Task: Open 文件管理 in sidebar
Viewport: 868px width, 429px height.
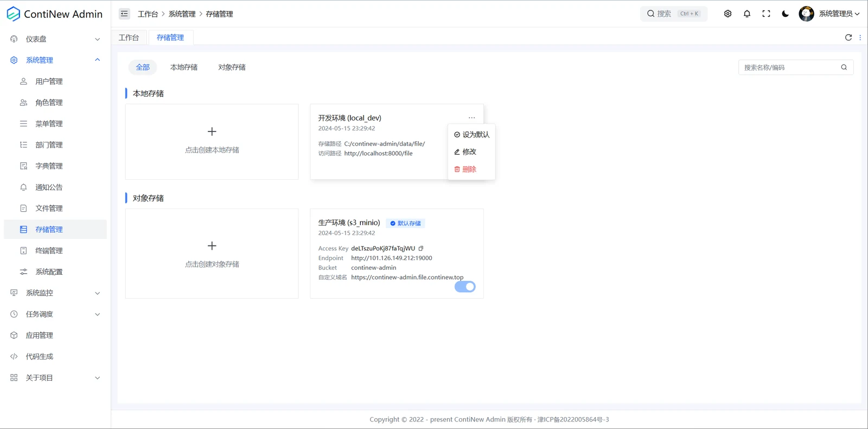Action: click(55, 209)
